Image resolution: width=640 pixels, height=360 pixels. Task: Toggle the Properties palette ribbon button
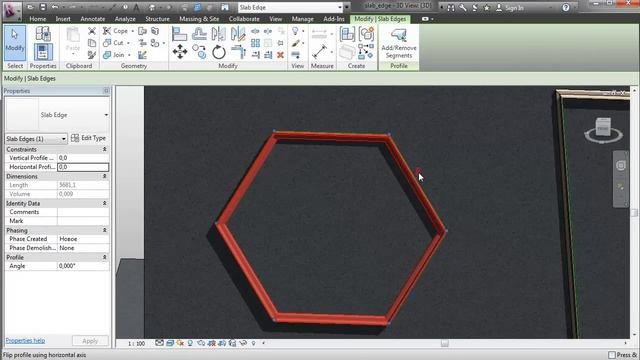tap(42, 52)
